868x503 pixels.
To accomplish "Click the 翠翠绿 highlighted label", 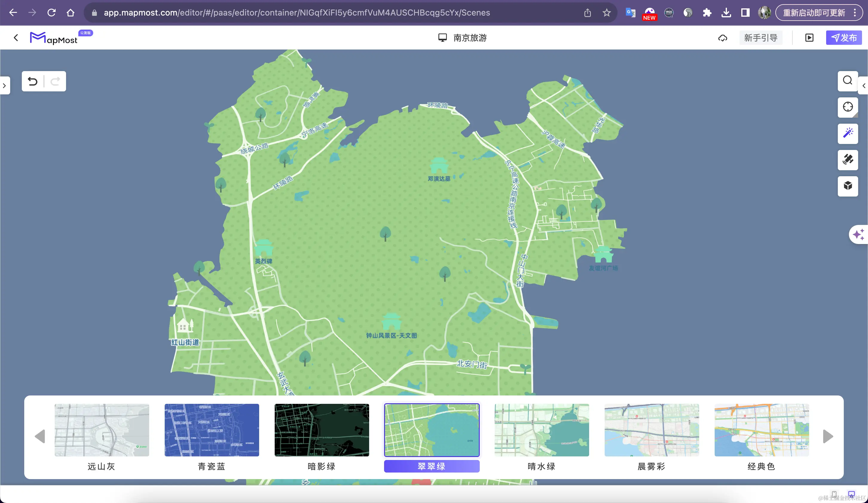I will (432, 466).
